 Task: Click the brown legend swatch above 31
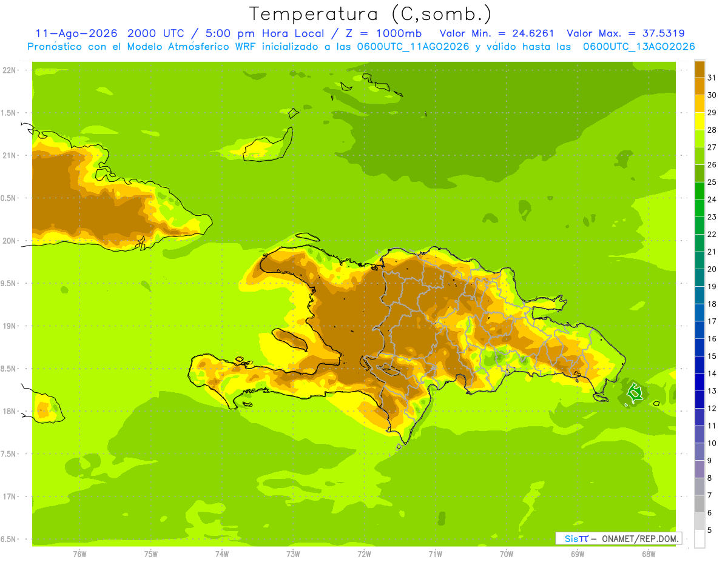tap(699, 69)
